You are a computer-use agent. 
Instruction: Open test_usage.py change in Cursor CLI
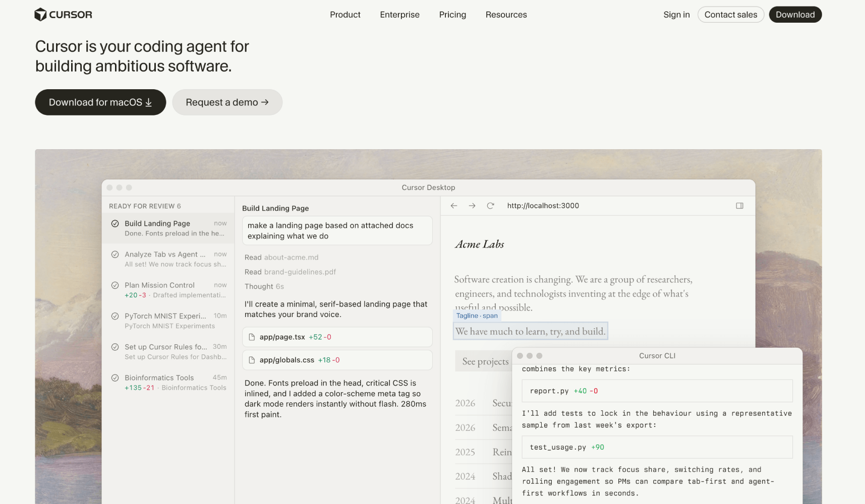click(657, 448)
